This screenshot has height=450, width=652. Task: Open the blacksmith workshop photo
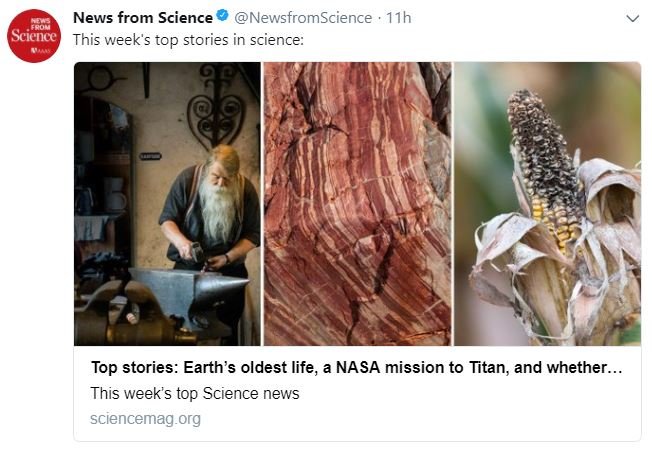166,204
